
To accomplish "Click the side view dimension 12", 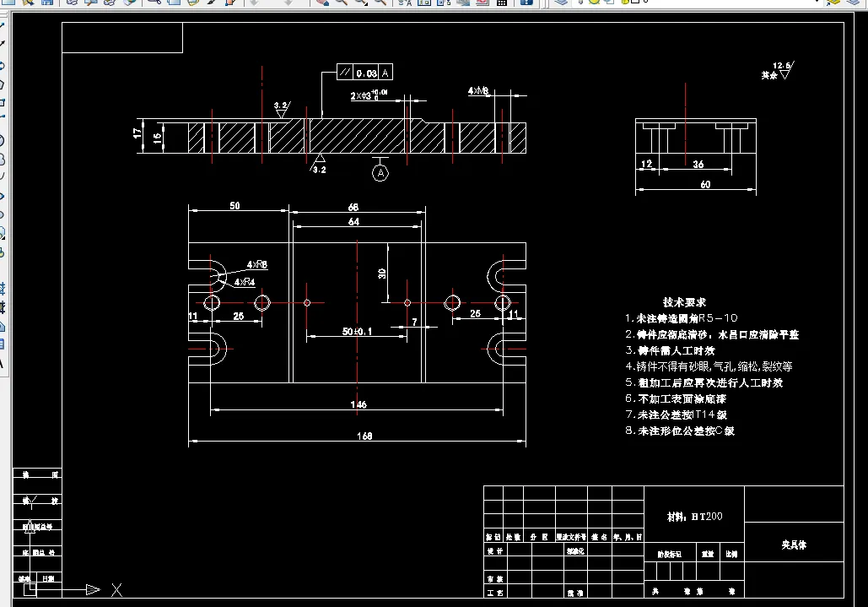I will (x=646, y=164).
